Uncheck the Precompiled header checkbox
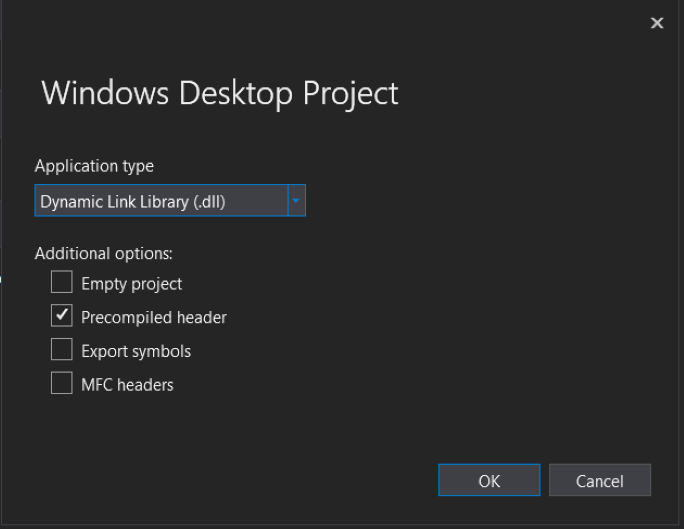This screenshot has height=529, width=684. 62,315
